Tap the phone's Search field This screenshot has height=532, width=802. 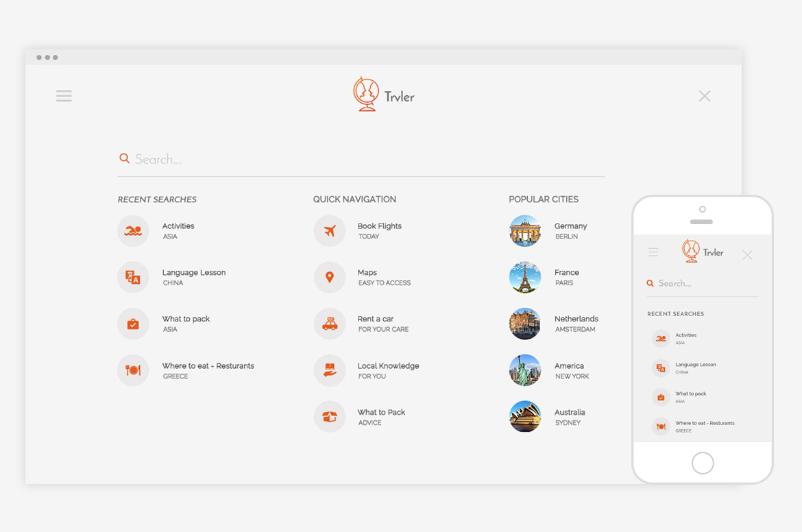(706, 283)
